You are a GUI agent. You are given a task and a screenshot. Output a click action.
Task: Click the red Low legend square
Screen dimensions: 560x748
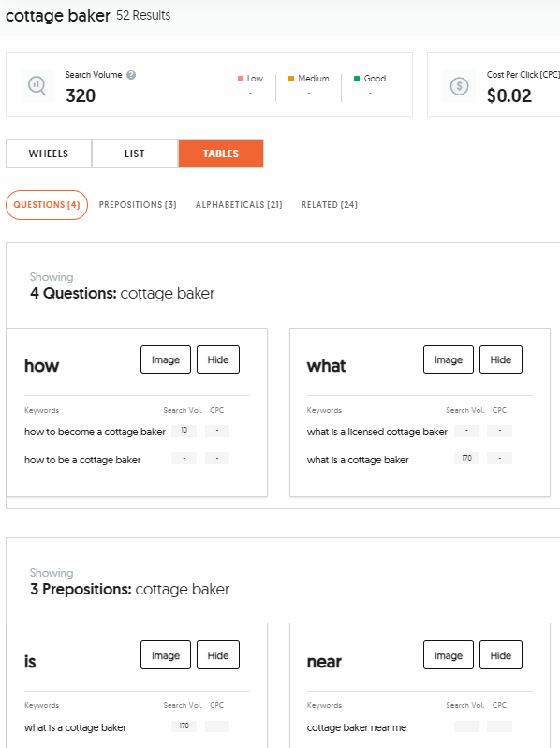coord(241,79)
